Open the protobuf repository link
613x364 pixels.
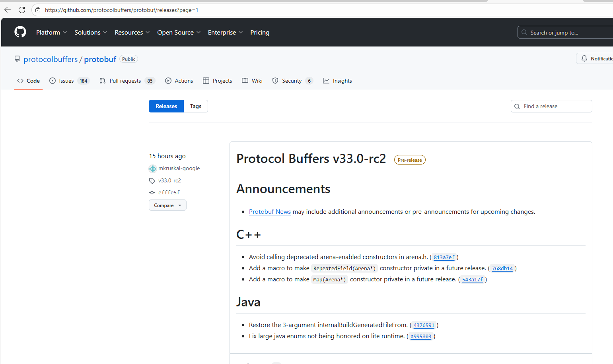point(100,59)
